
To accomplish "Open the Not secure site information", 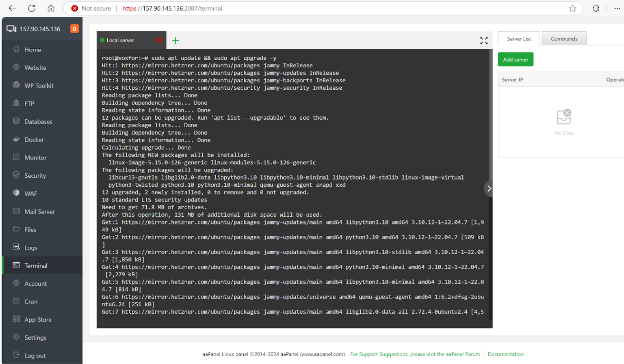I will (90, 8).
